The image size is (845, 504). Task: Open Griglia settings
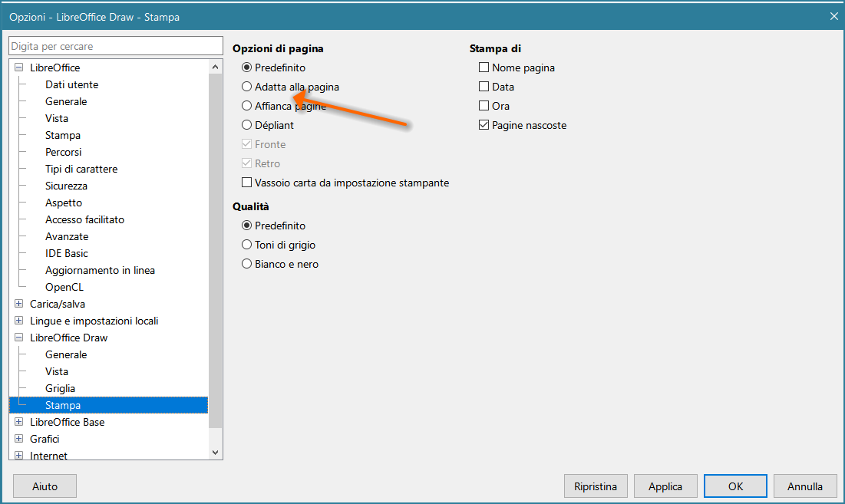pyautogui.click(x=60, y=388)
